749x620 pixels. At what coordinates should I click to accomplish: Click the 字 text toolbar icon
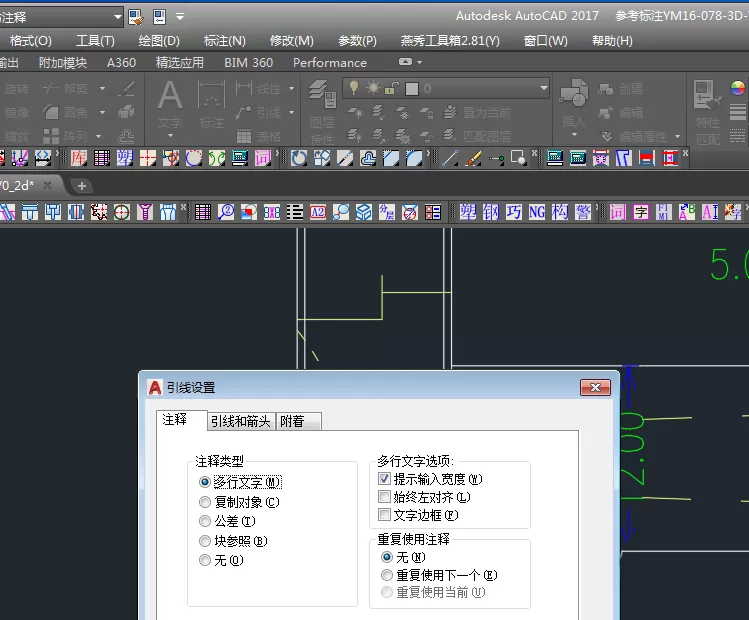click(641, 212)
